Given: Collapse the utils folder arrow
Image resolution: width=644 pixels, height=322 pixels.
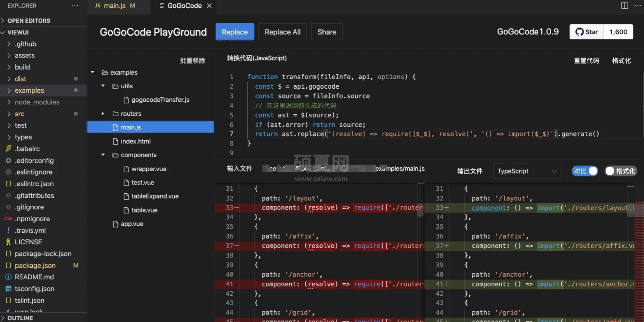Looking at the screenshot, I should [103, 86].
